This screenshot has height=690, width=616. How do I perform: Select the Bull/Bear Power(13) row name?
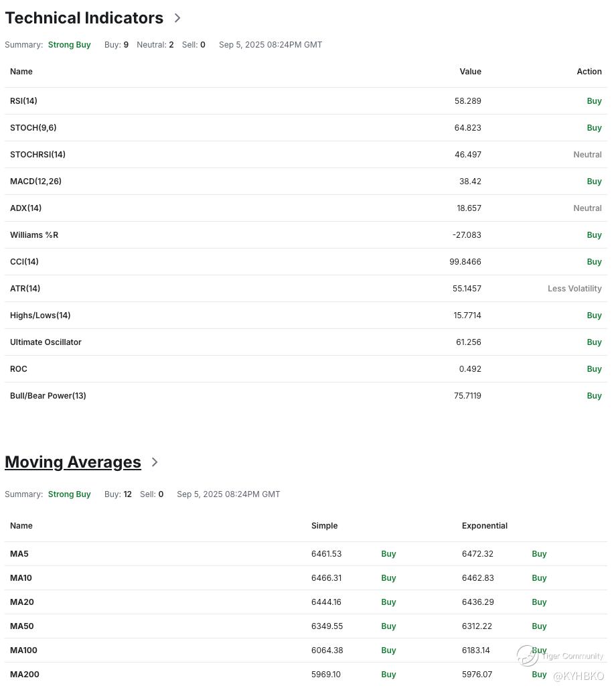[x=48, y=396]
